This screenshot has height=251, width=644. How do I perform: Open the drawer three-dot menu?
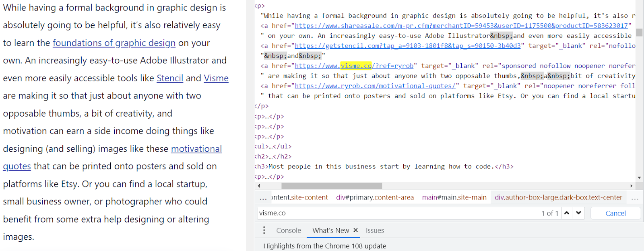pyautogui.click(x=264, y=230)
